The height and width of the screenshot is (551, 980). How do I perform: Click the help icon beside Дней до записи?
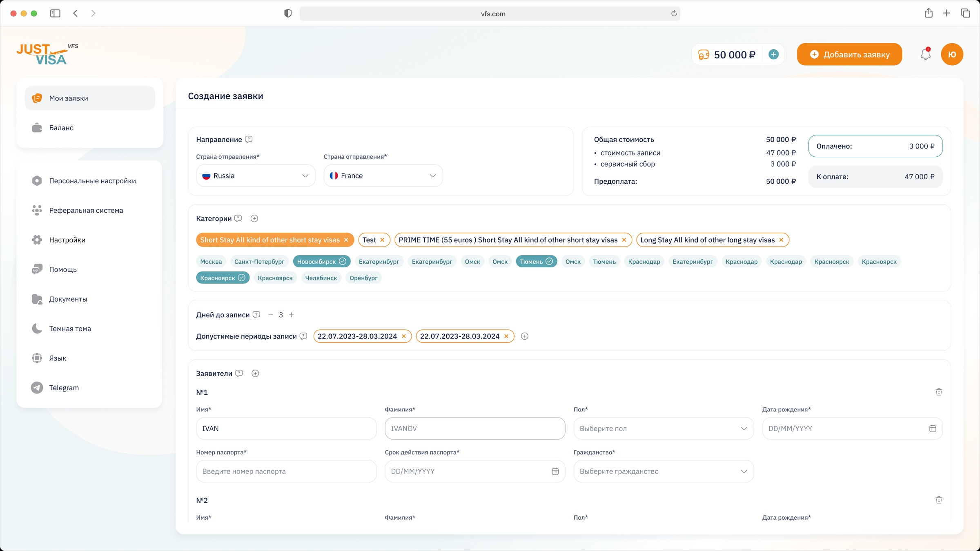click(256, 315)
